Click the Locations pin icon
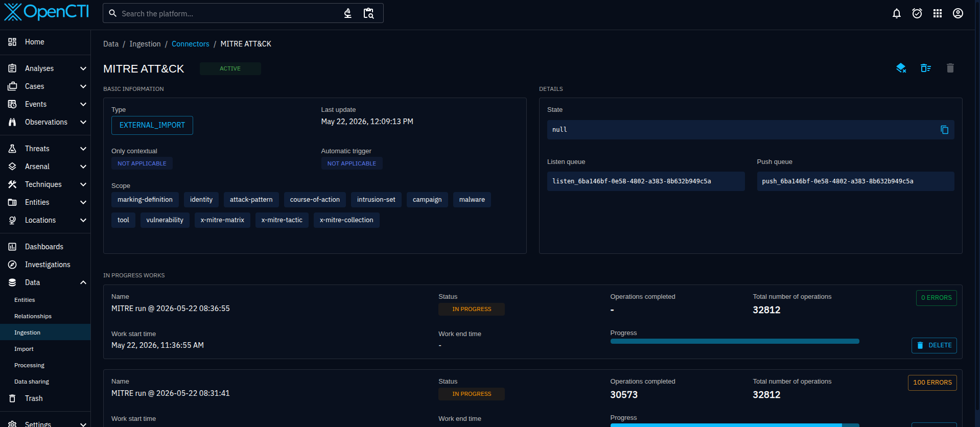The width and height of the screenshot is (980, 427). (x=12, y=220)
